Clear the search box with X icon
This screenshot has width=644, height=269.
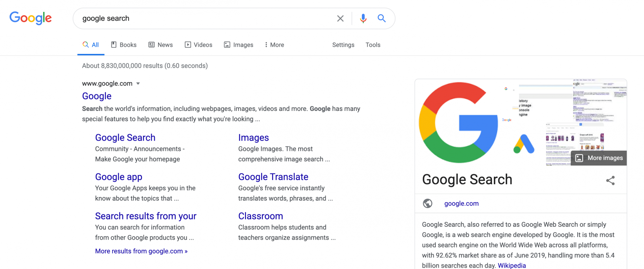click(x=340, y=18)
